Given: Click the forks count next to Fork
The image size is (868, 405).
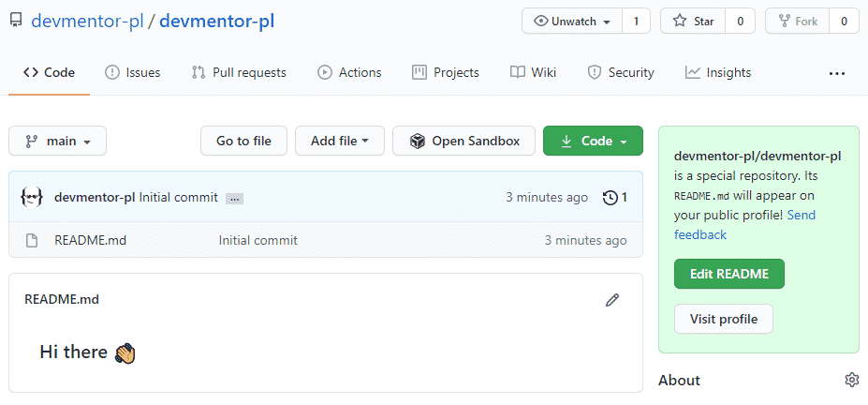Looking at the screenshot, I should click(x=845, y=22).
